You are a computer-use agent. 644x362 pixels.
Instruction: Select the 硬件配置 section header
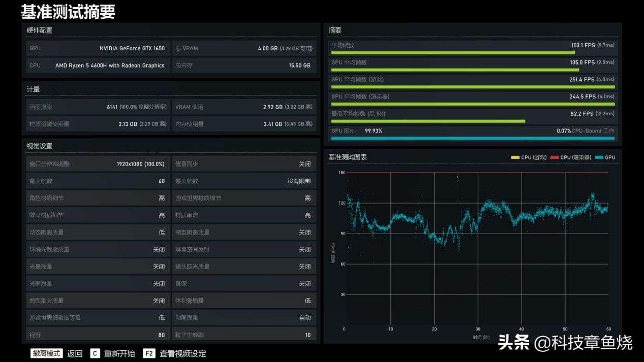point(40,30)
